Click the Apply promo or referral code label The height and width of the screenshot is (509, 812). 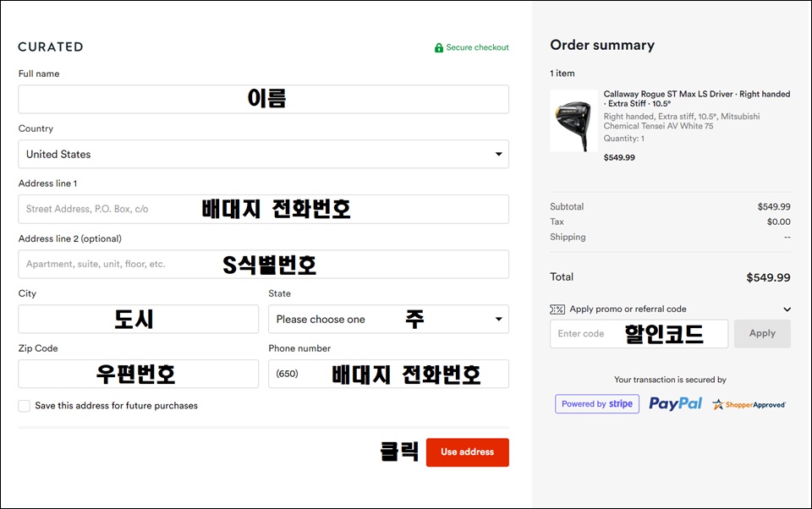tap(628, 309)
